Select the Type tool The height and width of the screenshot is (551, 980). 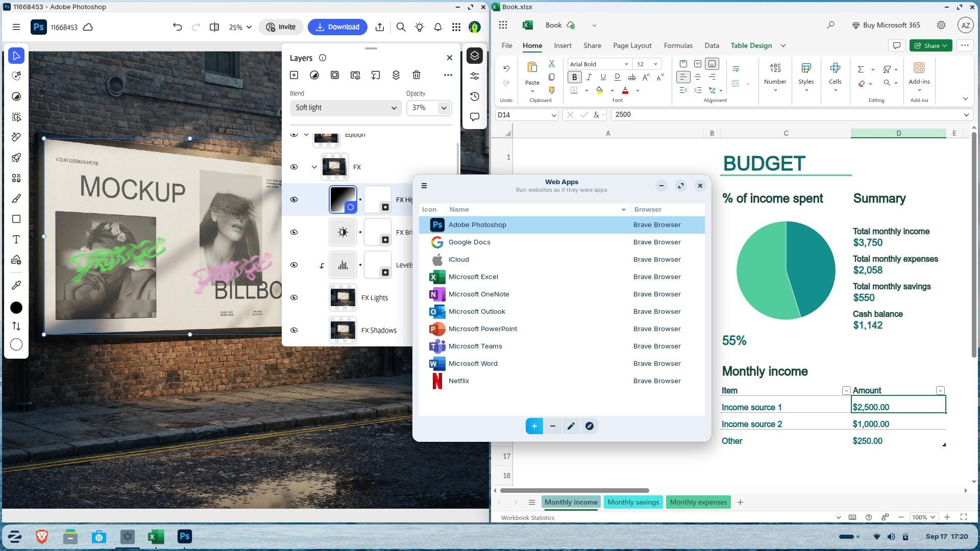pyautogui.click(x=16, y=239)
